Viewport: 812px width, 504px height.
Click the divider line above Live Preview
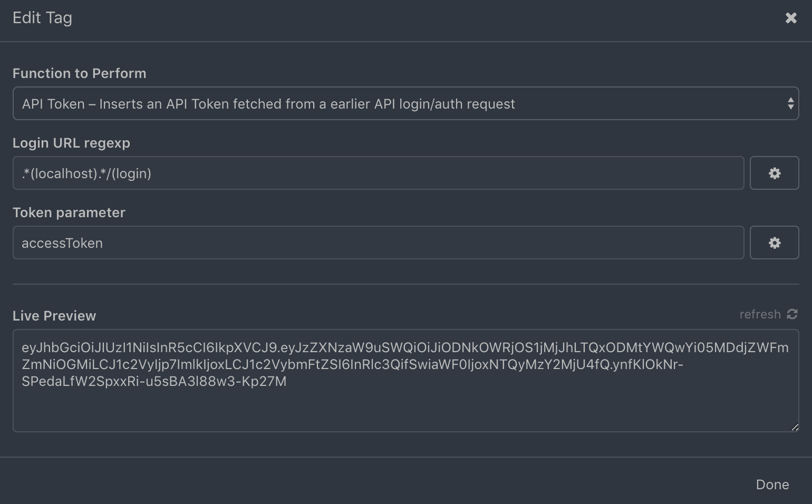(405, 284)
